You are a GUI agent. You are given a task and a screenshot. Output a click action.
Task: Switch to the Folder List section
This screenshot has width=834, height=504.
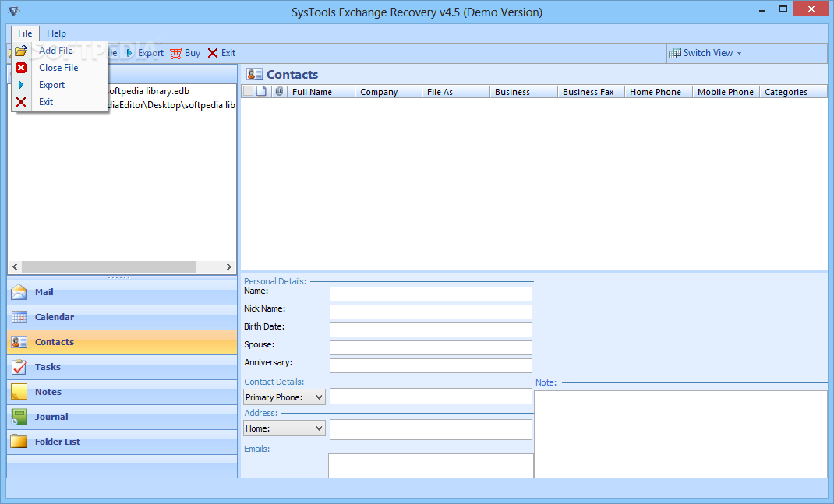[122, 442]
